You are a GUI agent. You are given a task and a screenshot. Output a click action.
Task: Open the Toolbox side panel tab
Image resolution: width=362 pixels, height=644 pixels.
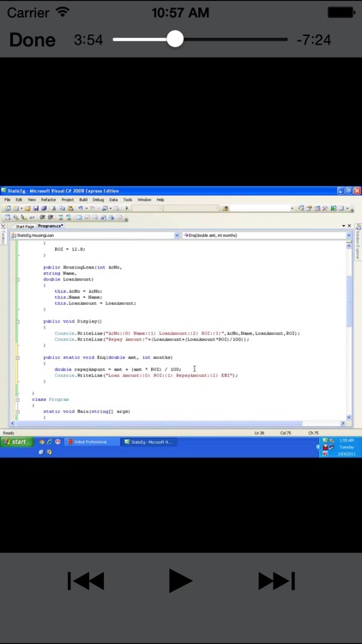[x=3, y=234]
